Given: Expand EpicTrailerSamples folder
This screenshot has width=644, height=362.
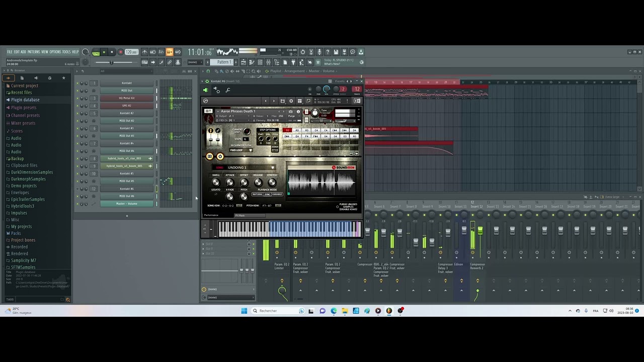Looking at the screenshot, I should [28, 199].
